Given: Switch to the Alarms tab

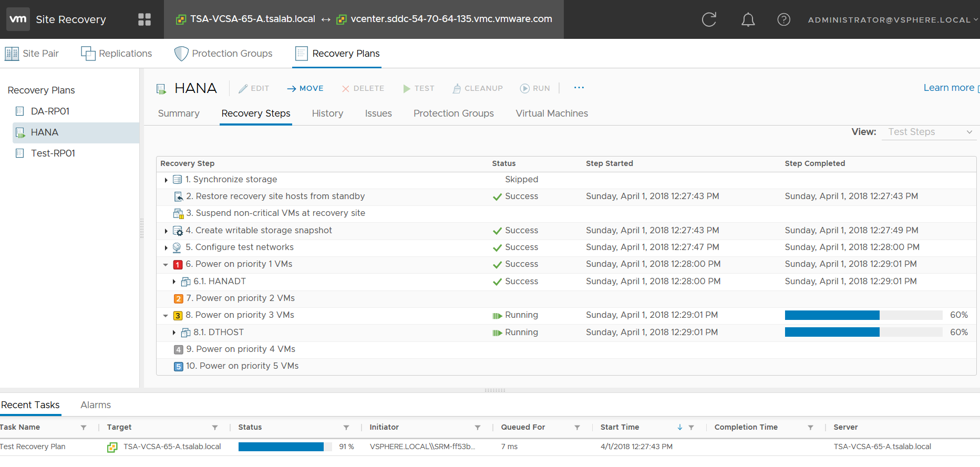Looking at the screenshot, I should click(x=96, y=405).
